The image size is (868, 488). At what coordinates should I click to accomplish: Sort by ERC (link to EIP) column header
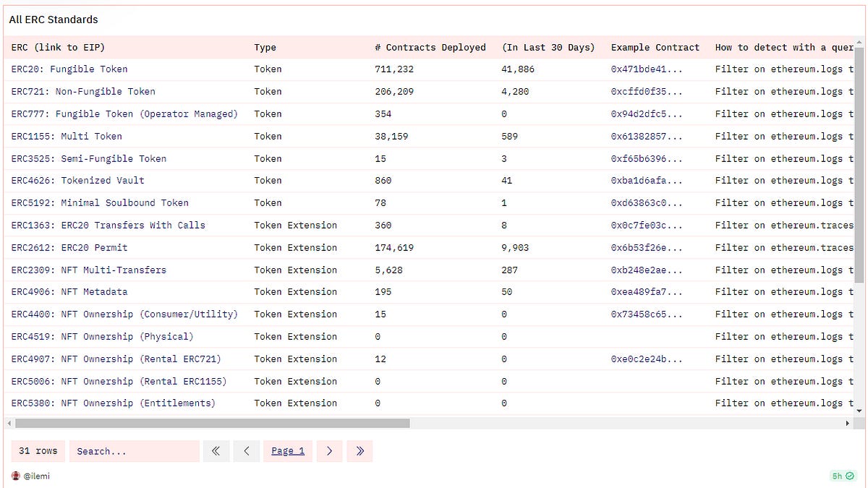click(x=59, y=48)
